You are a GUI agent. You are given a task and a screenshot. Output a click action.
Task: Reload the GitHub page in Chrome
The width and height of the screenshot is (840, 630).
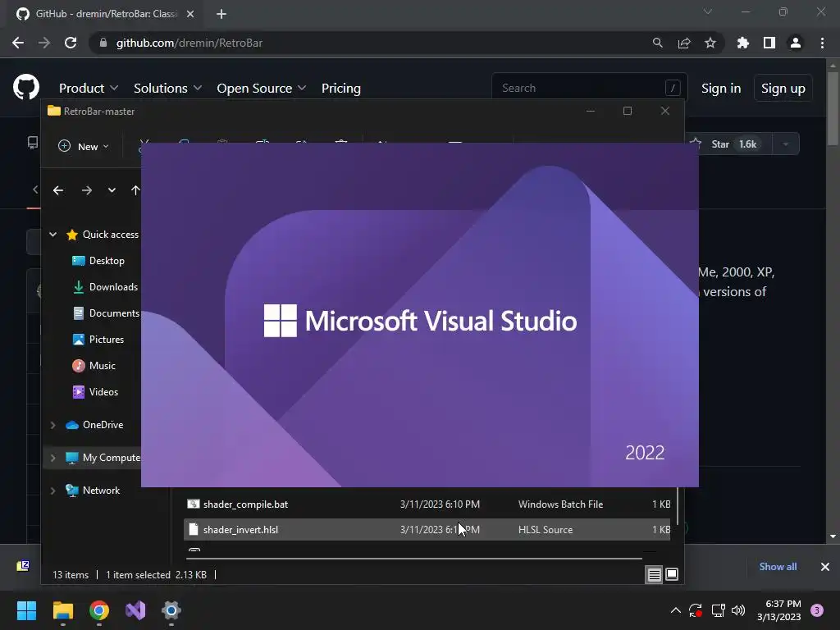click(71, 43)
